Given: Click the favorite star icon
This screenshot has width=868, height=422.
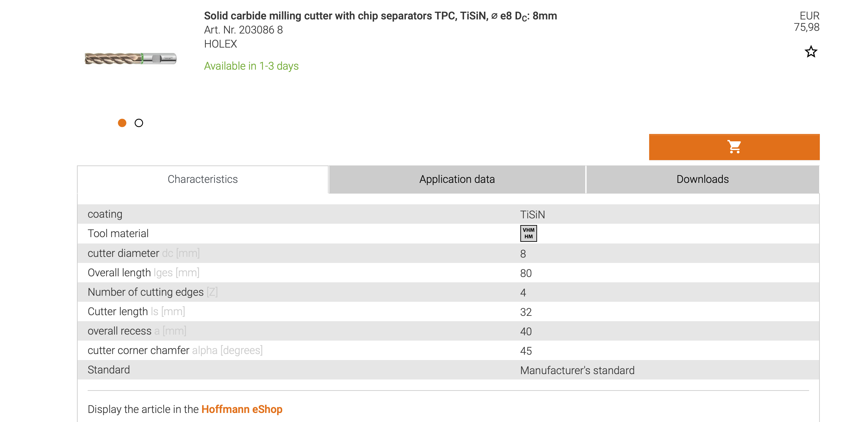Looking at the screenshot, I should (x=811, y=52).
